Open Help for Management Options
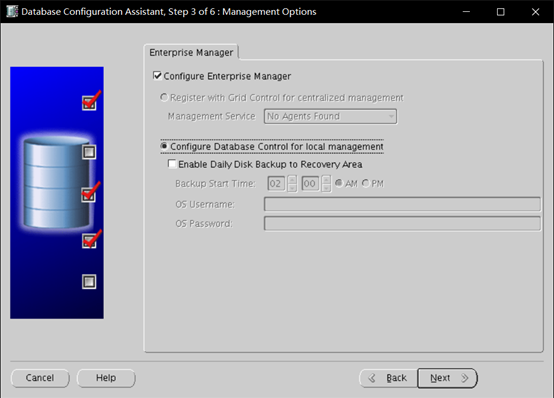Viewport: 554px width, 398px height. point(106,378)
